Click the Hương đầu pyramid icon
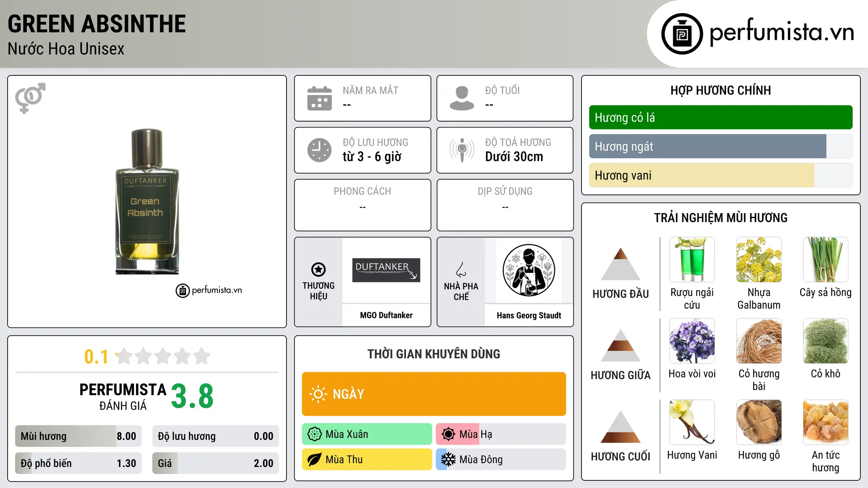 click(621, 264)
